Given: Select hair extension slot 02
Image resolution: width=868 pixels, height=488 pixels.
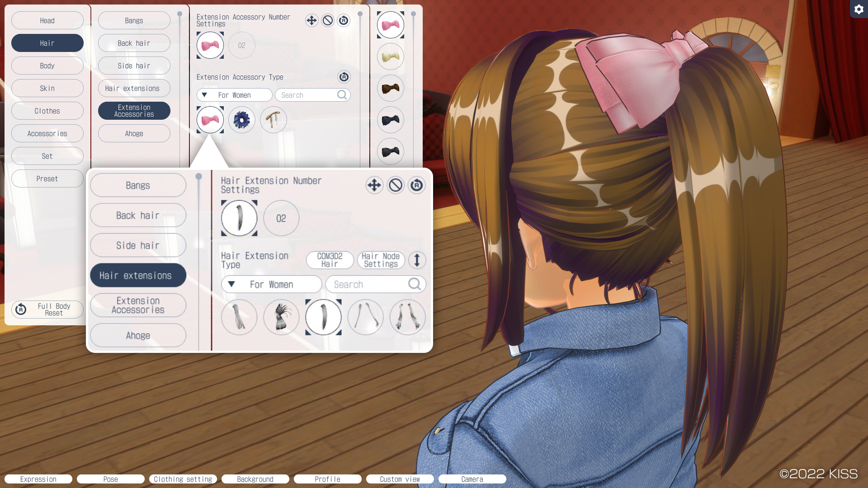Looking at the screenshot, I should [281, 218].
